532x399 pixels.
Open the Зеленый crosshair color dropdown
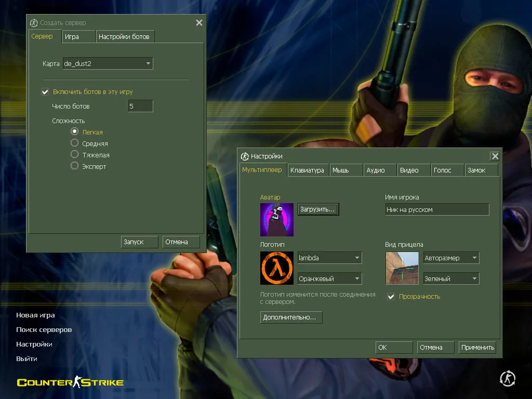click(451, 278)
